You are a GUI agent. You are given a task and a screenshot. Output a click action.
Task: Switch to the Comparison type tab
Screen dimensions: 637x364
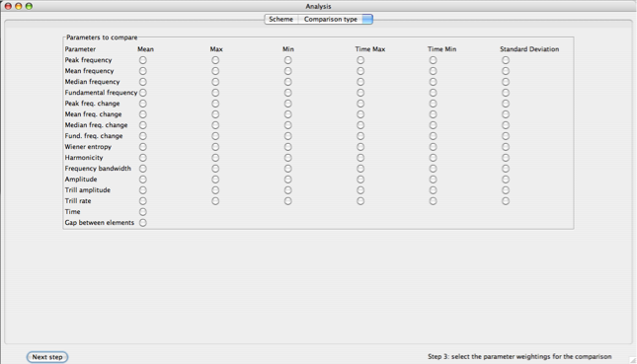click(x=330, y=19)
